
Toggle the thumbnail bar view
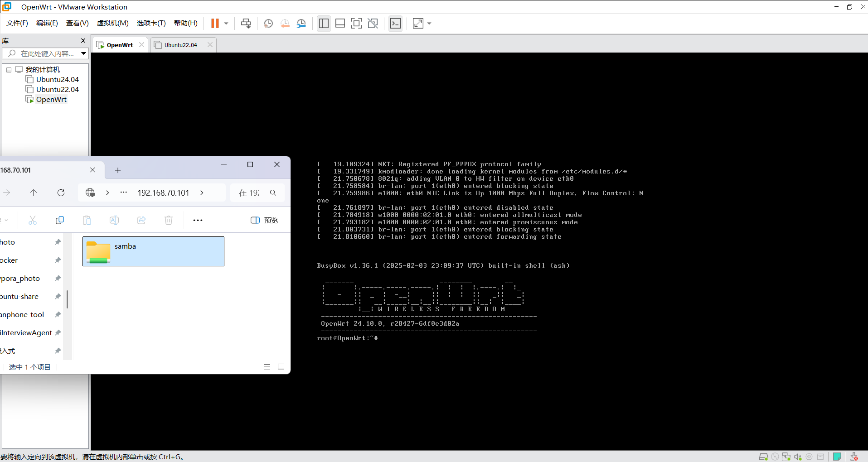[340, 24]
